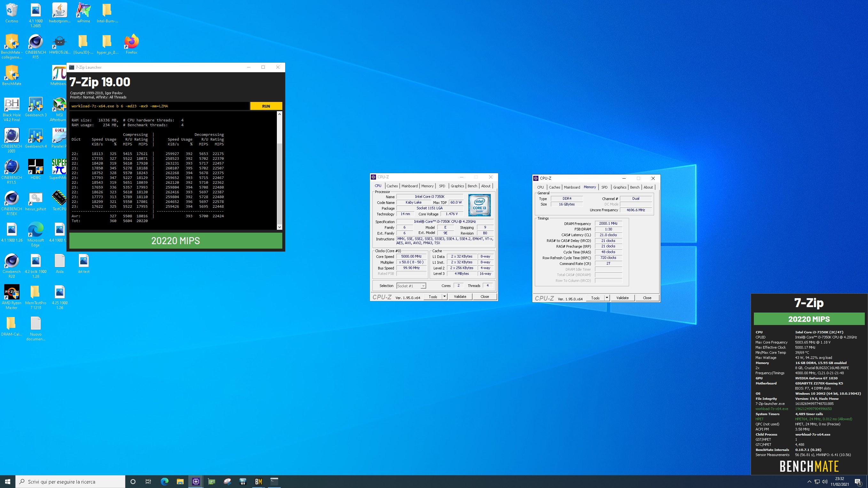
Task: Open the DRAM-Cal folder icon
Action: 12,326
